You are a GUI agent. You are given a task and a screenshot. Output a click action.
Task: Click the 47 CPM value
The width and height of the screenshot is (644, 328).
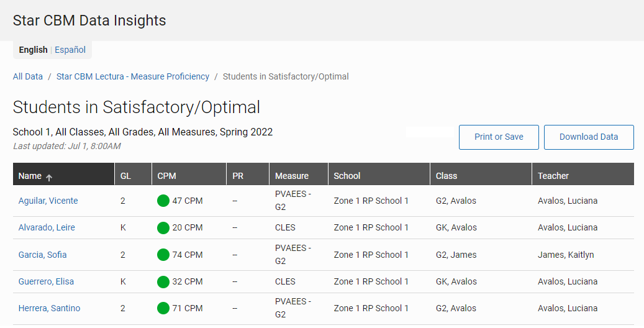click(188, 201)
